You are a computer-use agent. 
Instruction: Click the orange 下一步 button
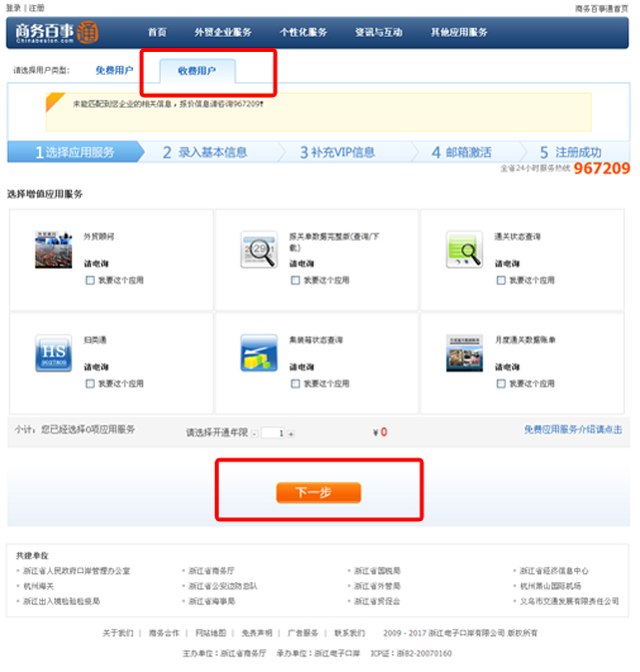319,492
